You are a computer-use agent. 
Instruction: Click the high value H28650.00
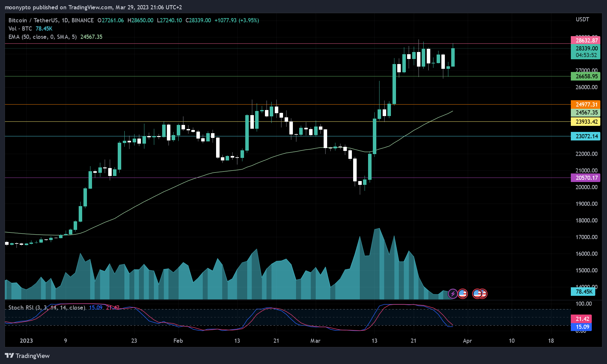click(140, 20)
